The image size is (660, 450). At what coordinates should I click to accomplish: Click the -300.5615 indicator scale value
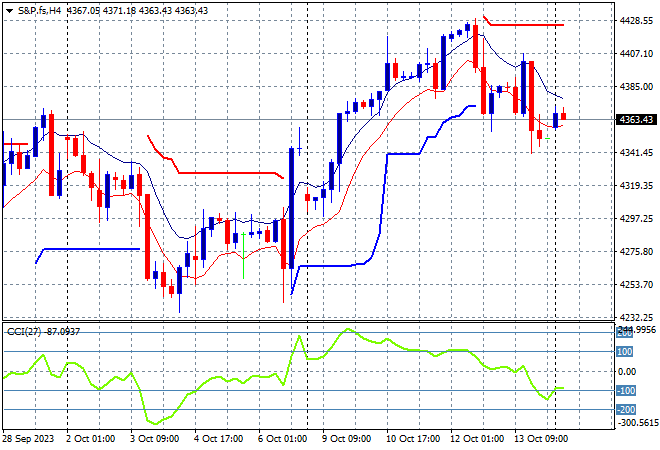point(637,422)
